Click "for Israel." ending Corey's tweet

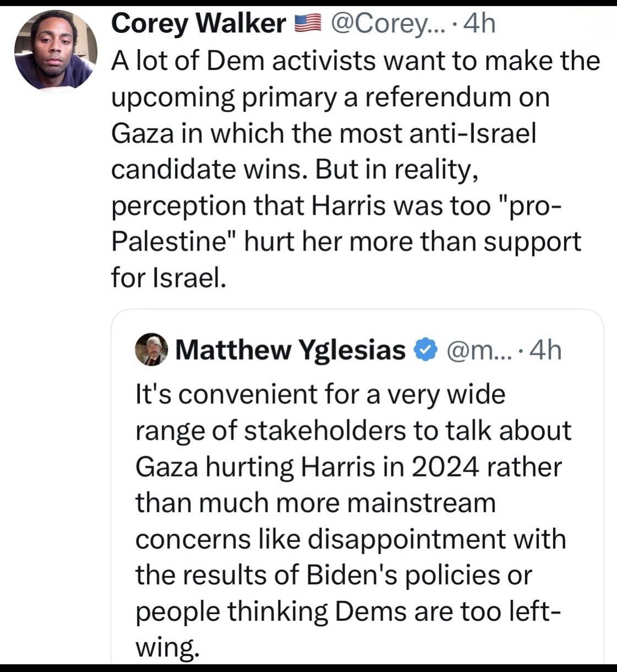(168, 279)
